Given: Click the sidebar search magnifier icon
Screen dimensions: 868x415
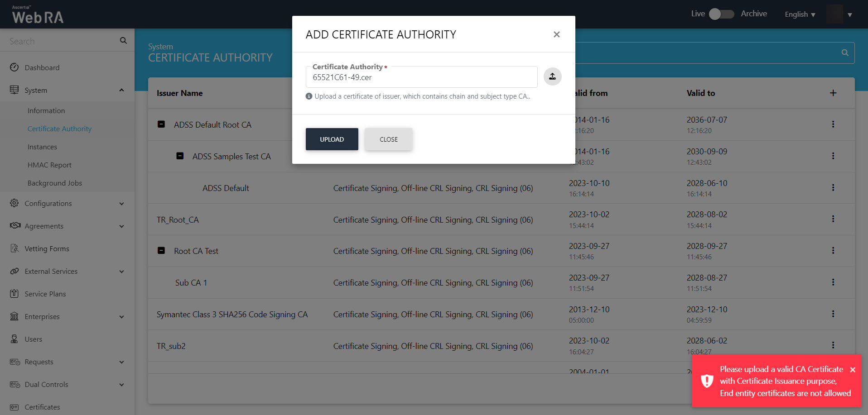Looking at the screenshot, I should click(x=123, y=41).
